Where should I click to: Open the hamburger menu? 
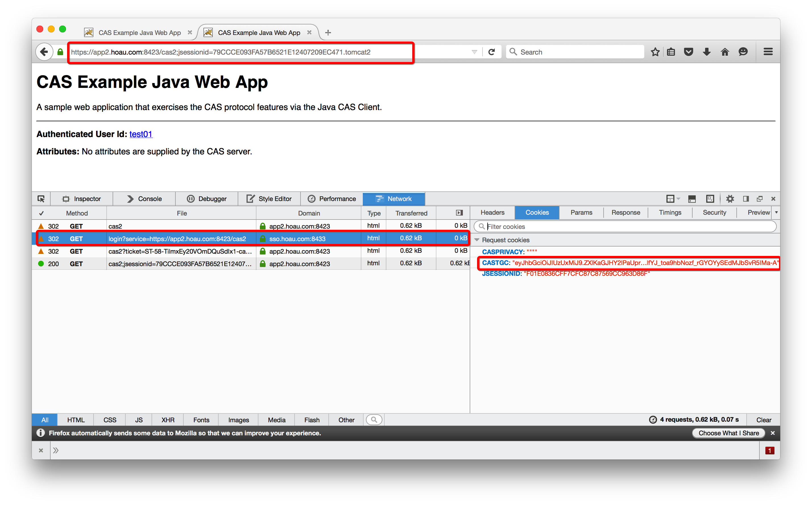768,52
